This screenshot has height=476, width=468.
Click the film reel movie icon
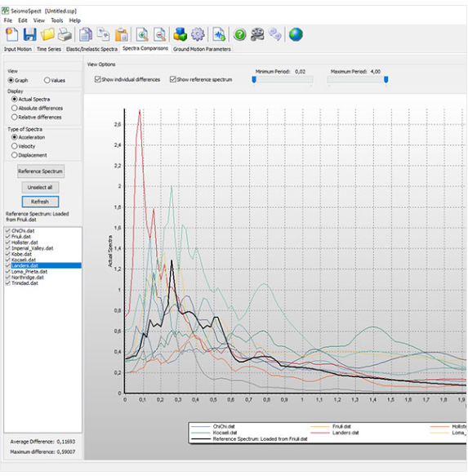pyautogui.click(x=257, y=34)
